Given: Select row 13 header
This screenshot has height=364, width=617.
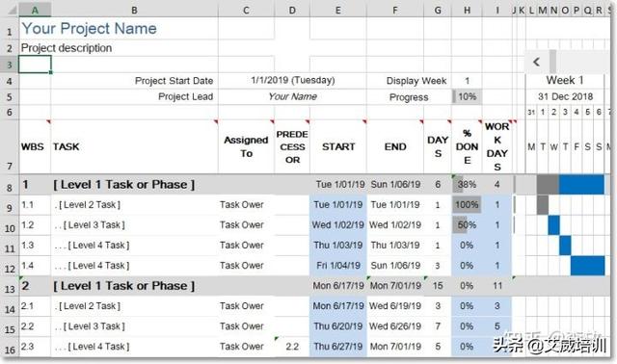Looking at the screenshot, I should coord(10,289).
